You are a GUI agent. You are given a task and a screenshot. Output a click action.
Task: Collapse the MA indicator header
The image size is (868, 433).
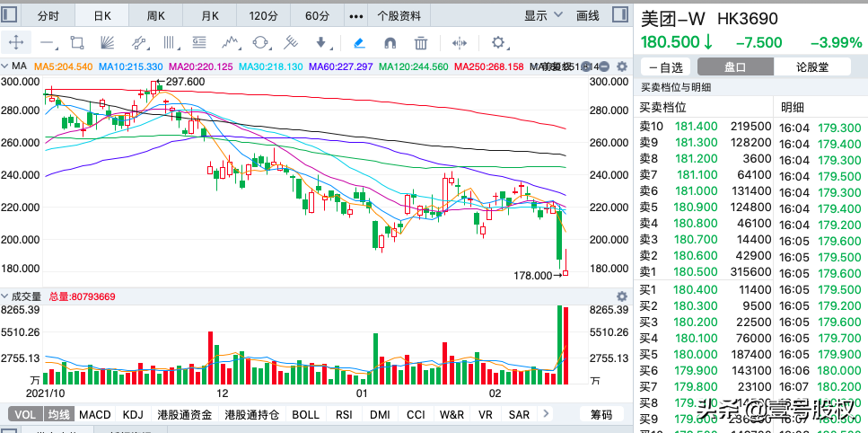coord(5,66)
